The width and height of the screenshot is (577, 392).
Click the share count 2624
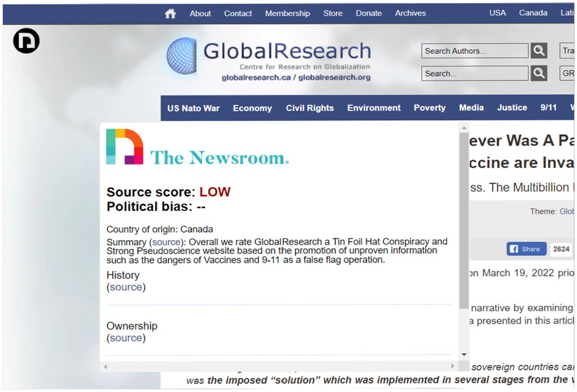(561, 249)
